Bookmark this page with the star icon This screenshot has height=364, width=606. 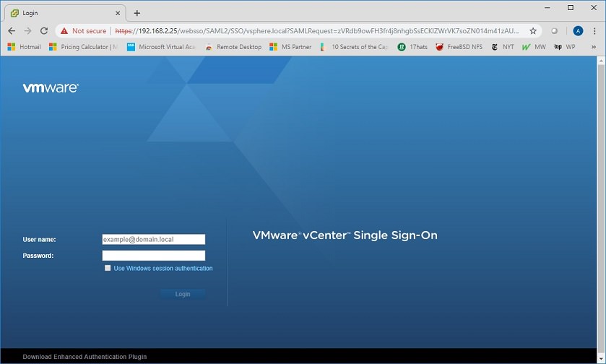pyautogui.click(x=533, y=31)
